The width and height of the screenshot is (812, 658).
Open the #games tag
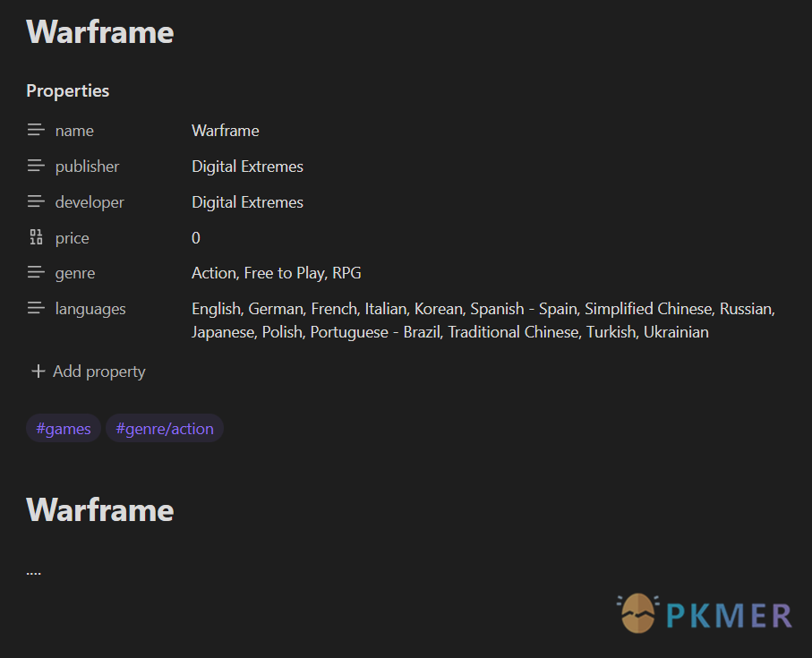pyautogui.click(x=64, y=428)
